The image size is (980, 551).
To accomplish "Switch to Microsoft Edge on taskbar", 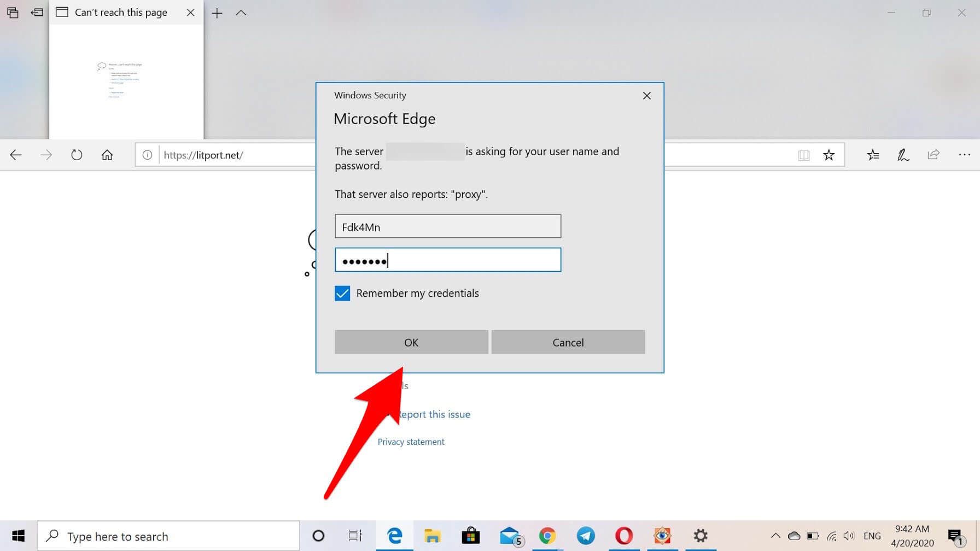I will coord(394,536).
